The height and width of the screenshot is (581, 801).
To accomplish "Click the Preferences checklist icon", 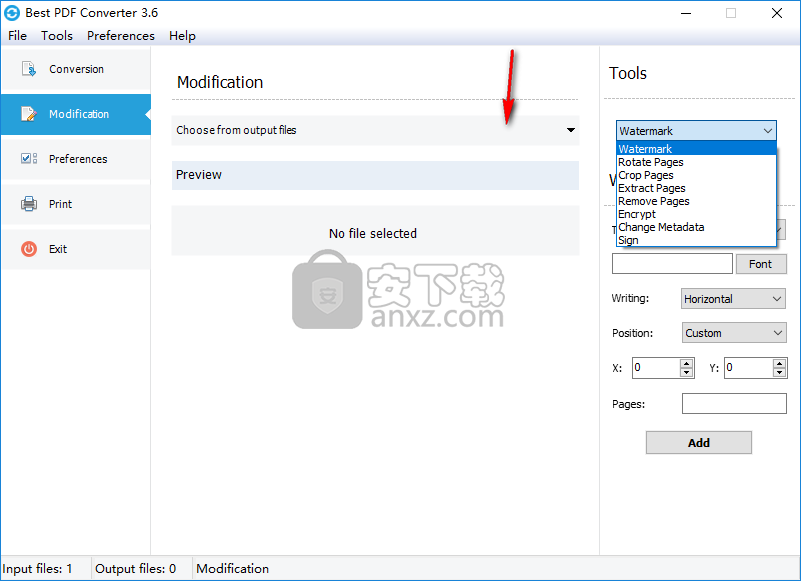I will [x=29, y=158].
